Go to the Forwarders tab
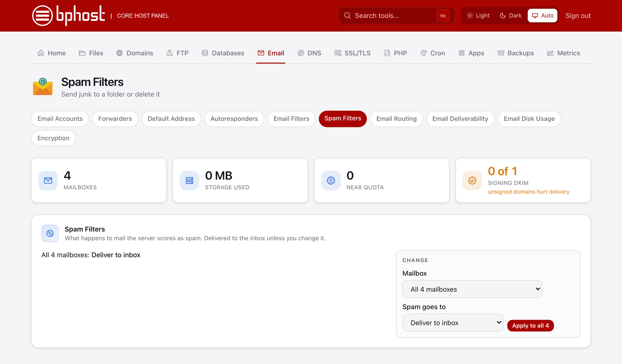 [115, 119]
